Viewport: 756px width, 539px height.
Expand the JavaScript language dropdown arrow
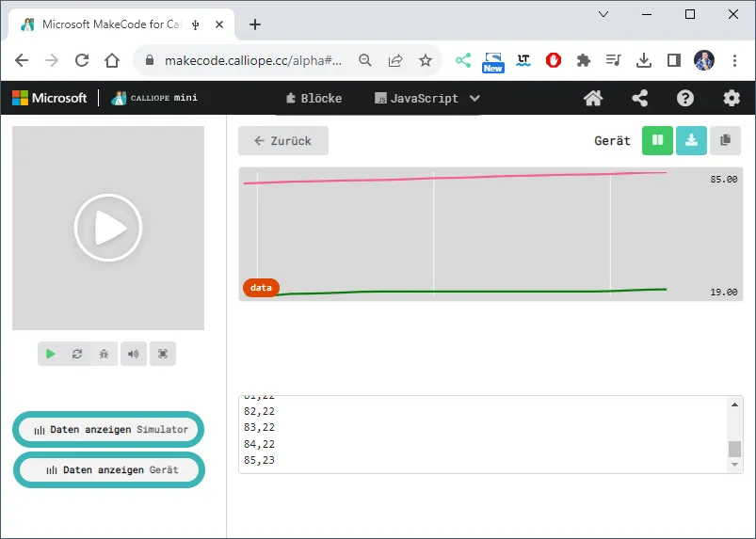pos(475,98)
